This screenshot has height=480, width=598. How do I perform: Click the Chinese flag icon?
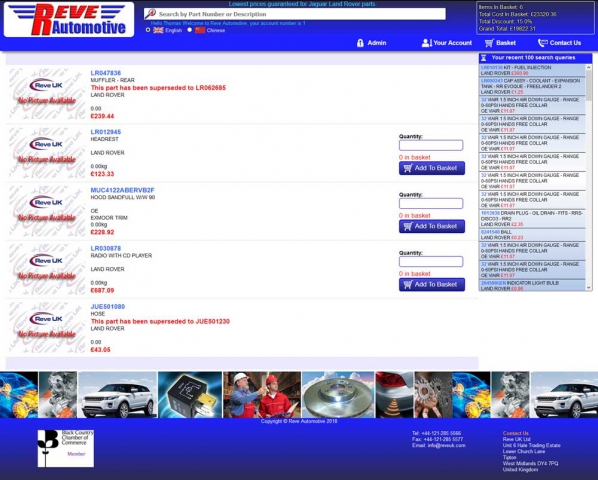click(200, 30)
